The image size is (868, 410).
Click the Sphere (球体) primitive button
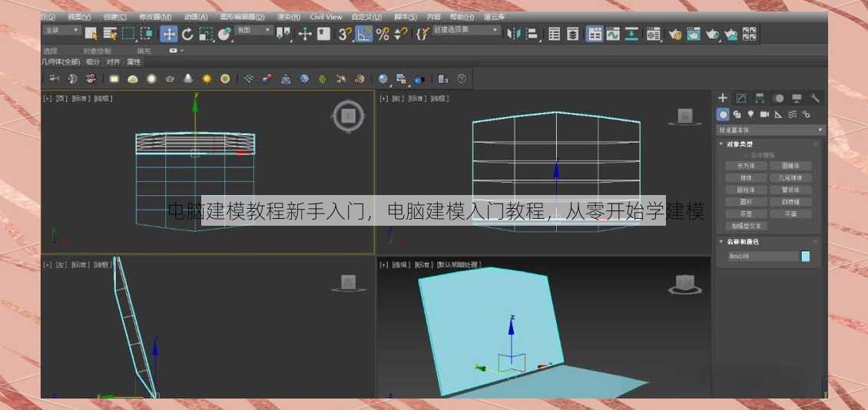[746, 177]
